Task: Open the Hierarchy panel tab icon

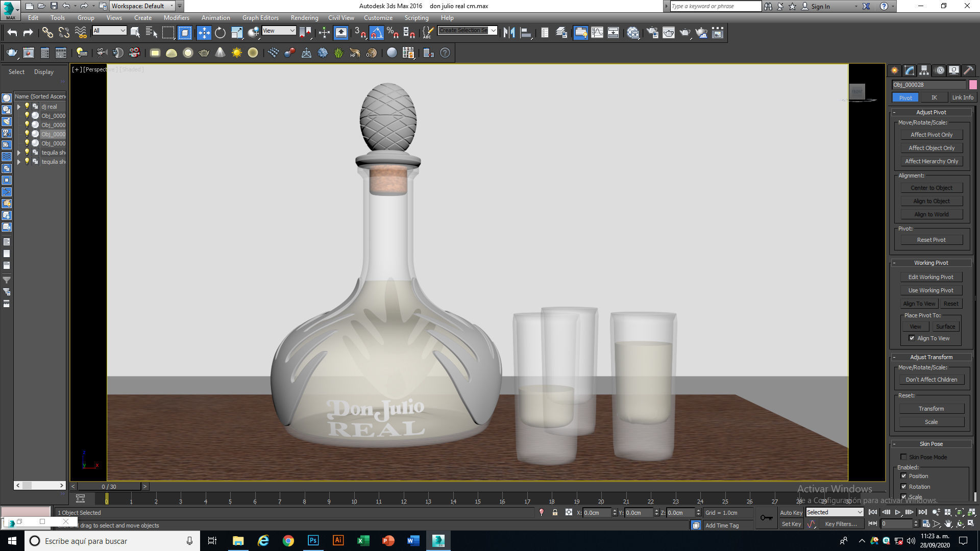Action: coord(924,70)
